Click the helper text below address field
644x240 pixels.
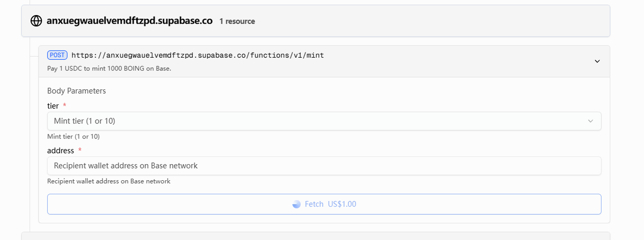coord(108,181)
